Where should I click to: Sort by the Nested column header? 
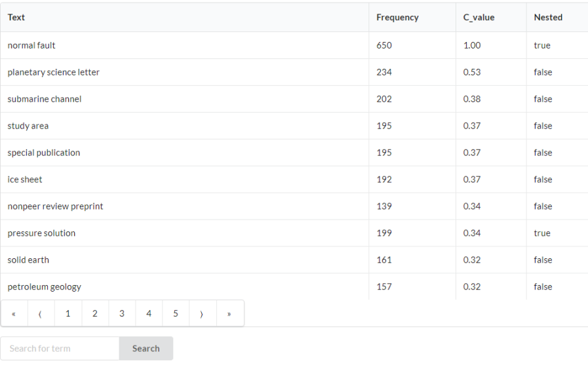pos(548,18)
